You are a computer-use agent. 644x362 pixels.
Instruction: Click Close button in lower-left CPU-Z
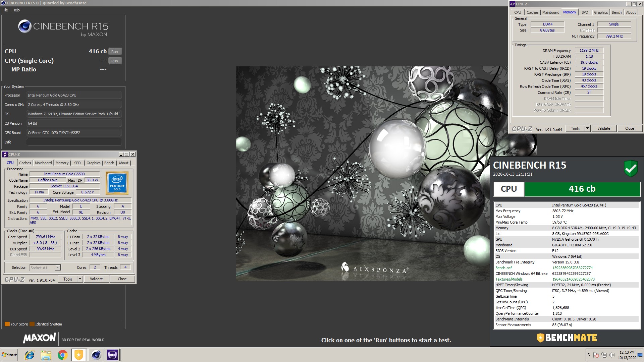coord(122,279)
